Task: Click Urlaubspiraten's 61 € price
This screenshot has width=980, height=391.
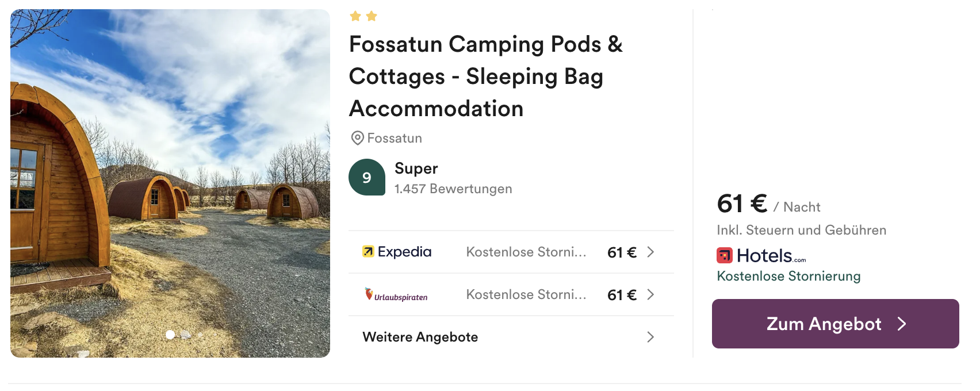Action: (x=622, y=294)
